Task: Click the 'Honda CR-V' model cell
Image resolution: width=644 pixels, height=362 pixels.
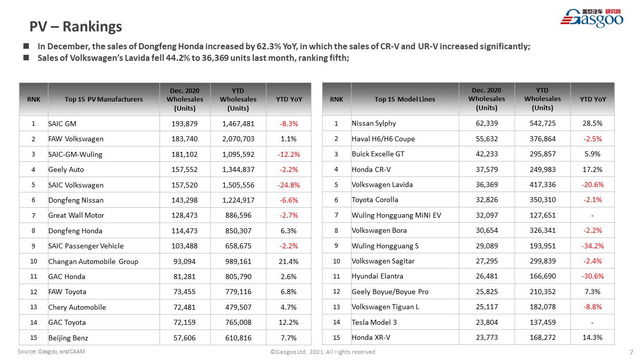Action: (x=405, y=169)
